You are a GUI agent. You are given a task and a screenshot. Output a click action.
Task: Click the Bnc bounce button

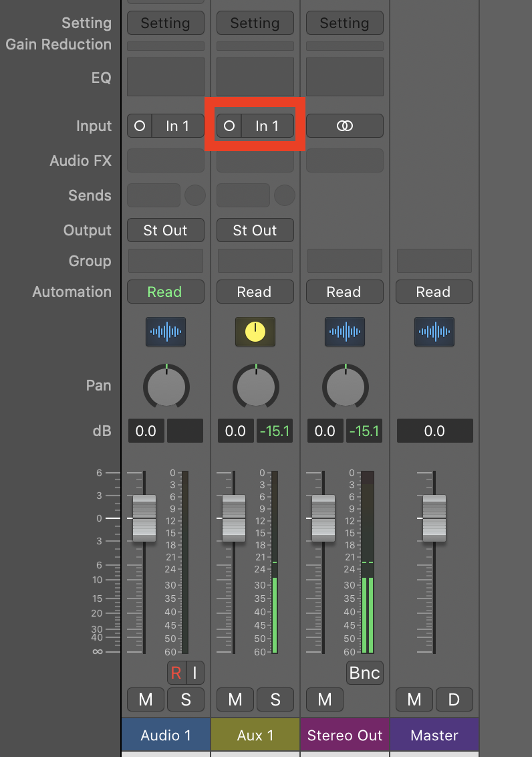point(365,673)
